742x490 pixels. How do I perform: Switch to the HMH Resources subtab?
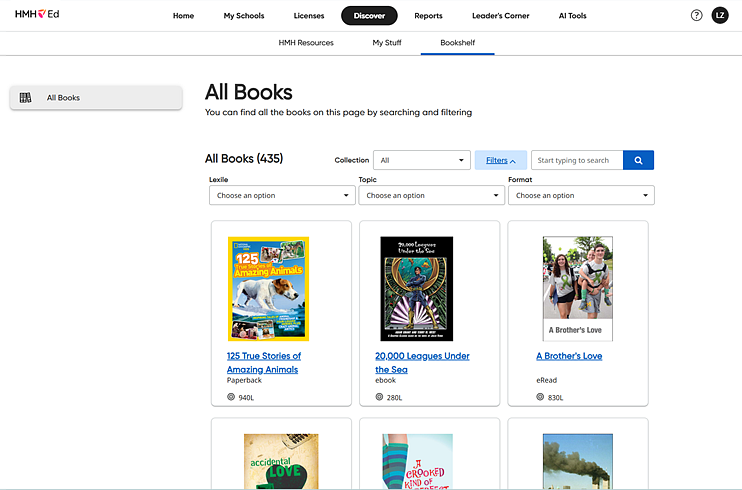(306, 43)
